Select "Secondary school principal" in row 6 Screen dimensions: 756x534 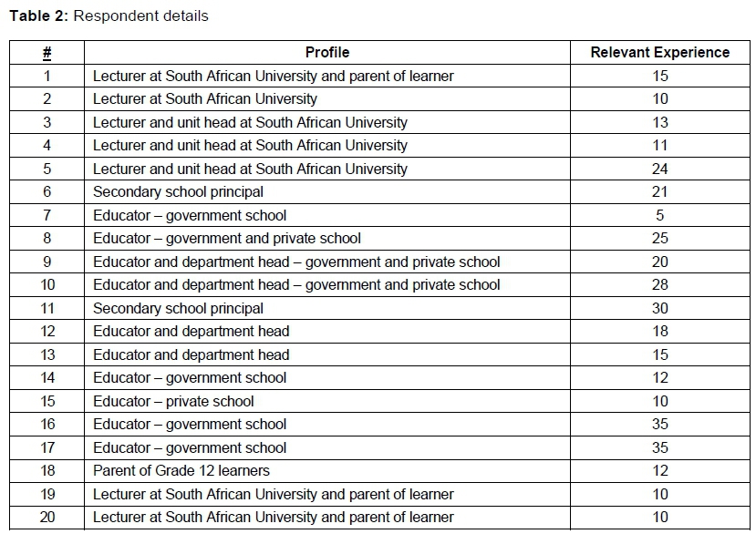click(x=178, y=191)
